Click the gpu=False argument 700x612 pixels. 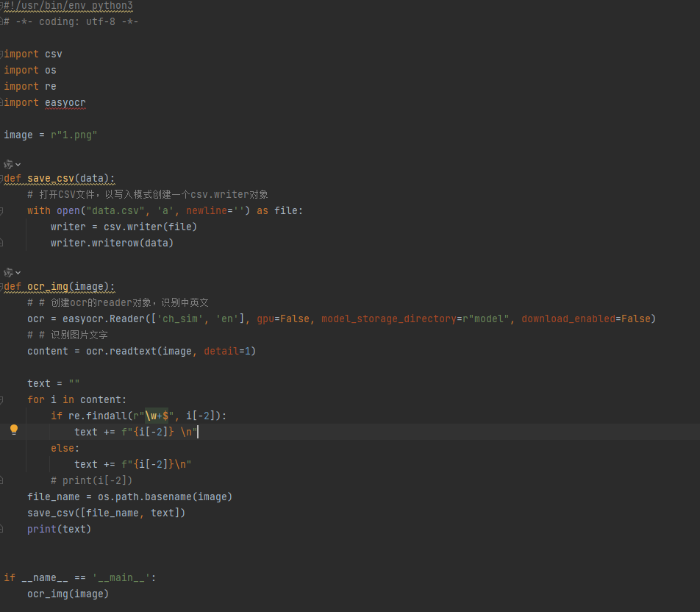283,319
